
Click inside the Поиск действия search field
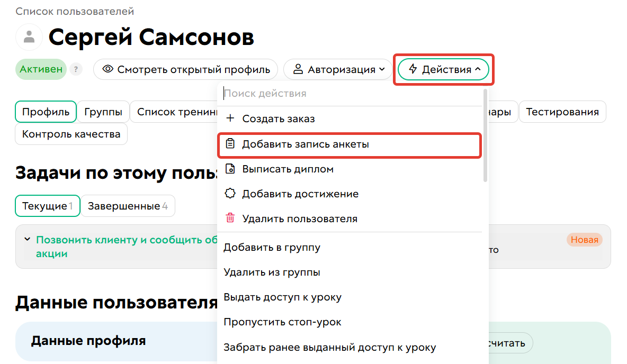[318, 93]
